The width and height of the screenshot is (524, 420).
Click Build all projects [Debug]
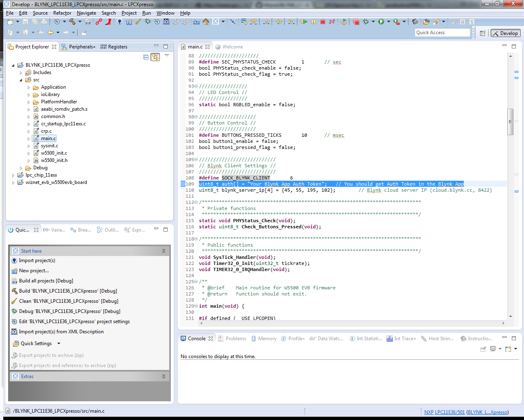click(x=46, y=281)
